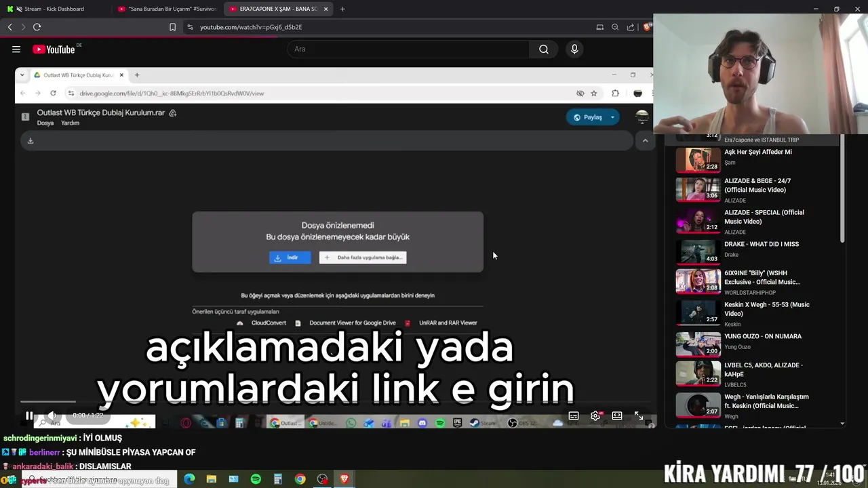
Task: Click the youtube.com address bar
Action: coord(393,27)
